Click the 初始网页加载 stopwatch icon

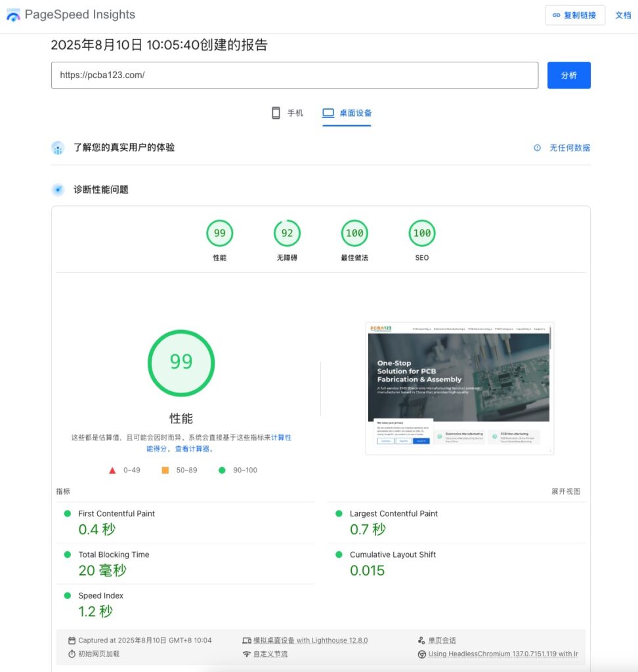click(72, 653)
